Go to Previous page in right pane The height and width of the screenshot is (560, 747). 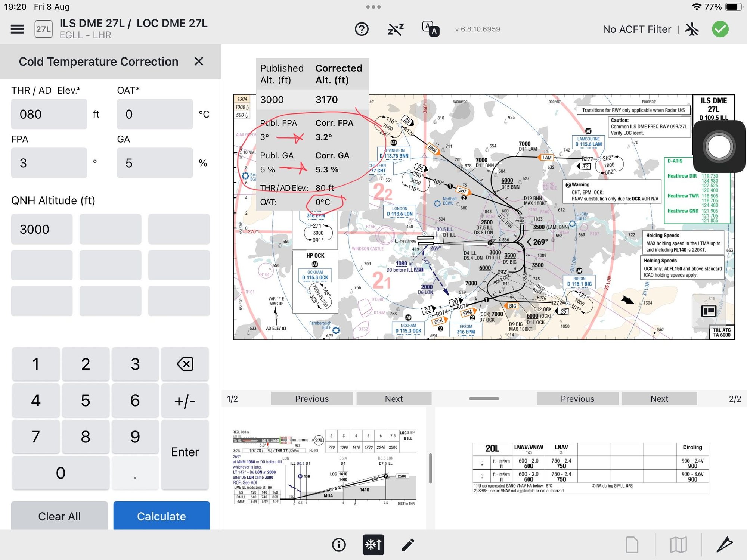[577, 399]
